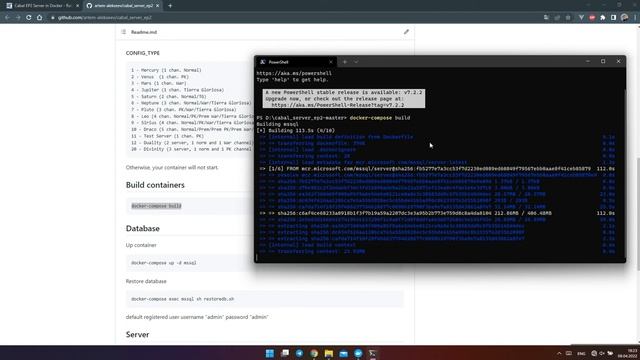This screenshot has height=360, width=640.
Task: Click the docker-compose exec mssql restoredb.sh command
Action: pos(182,299)
